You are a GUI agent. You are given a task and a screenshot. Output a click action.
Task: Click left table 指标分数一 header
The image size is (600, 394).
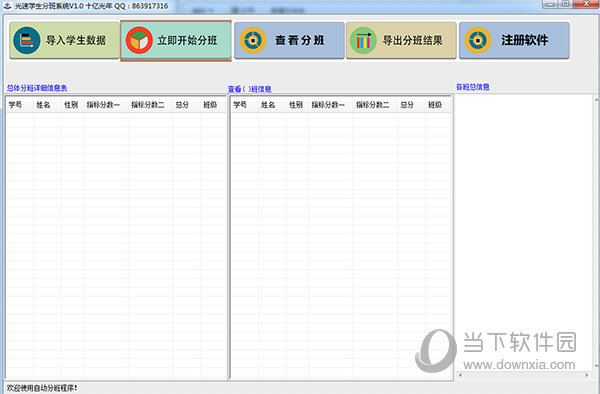pyautogui.click(x=106, y=105)
